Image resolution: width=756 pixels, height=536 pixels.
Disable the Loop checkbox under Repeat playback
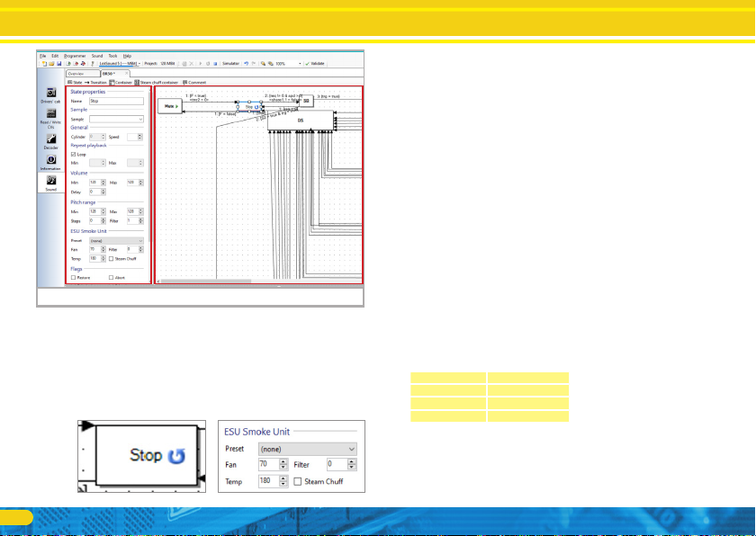[74, 154]
